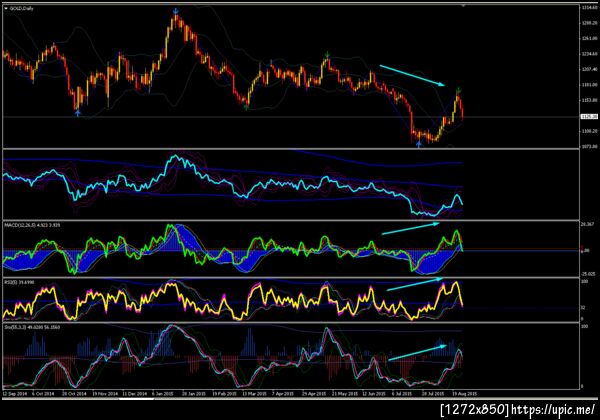The image size is (600, 420).
Task: Click the 29 Apr 2015 date label
Action: pyautogui.click(x=314, y=393)
